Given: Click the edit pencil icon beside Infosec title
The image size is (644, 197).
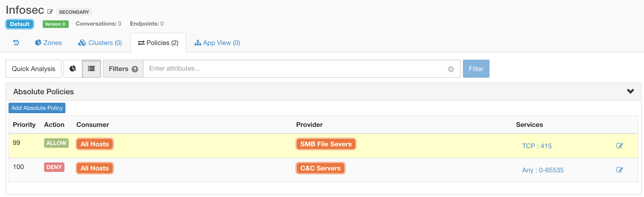Looking at the screenshot, I should click(50, 12).
